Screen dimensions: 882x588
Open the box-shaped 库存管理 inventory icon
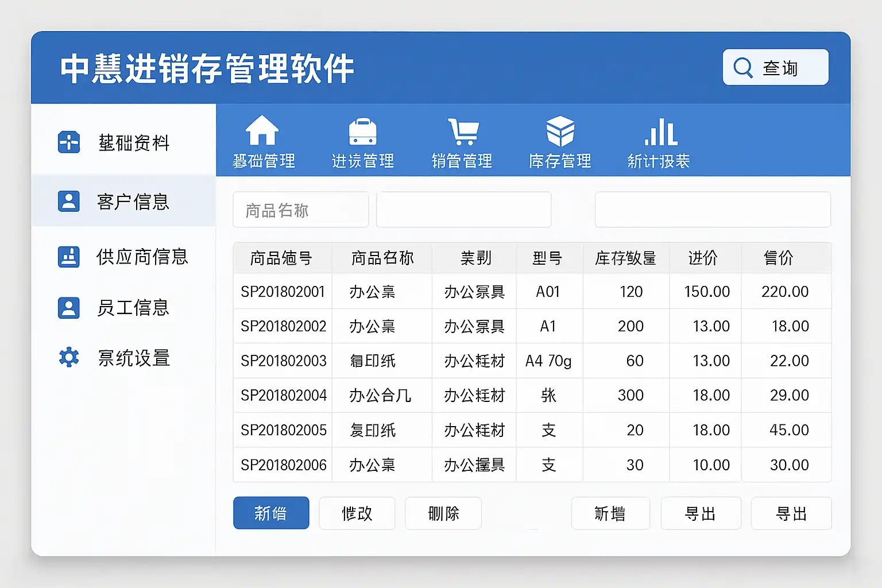click(x=560, y=131)
